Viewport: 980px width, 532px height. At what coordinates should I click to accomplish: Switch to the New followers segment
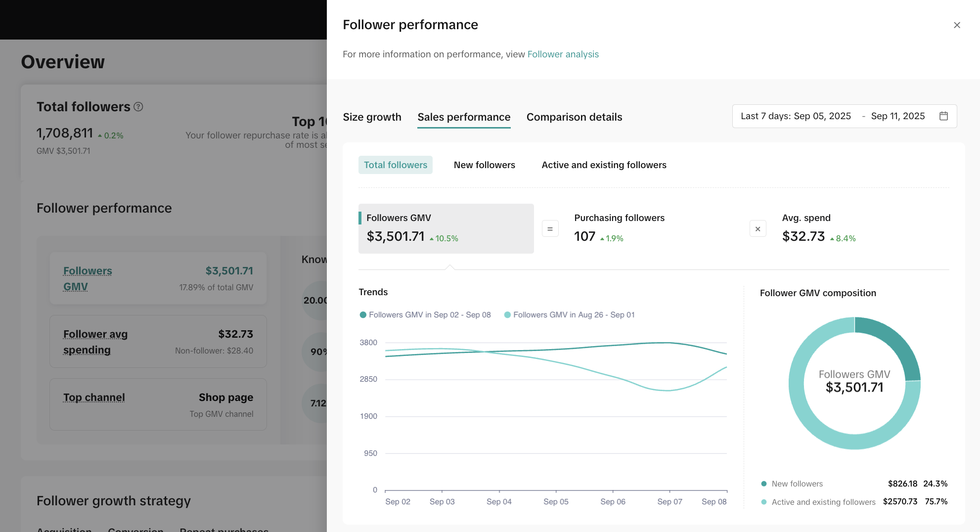click(484, 165)
